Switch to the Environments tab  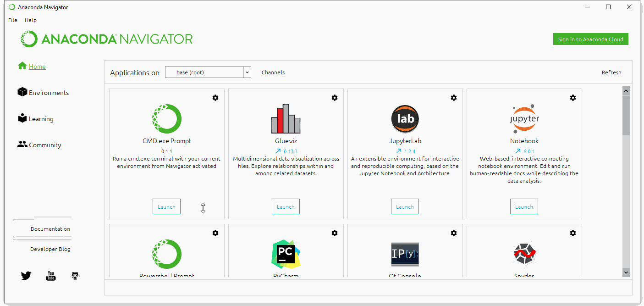(43, 93)
